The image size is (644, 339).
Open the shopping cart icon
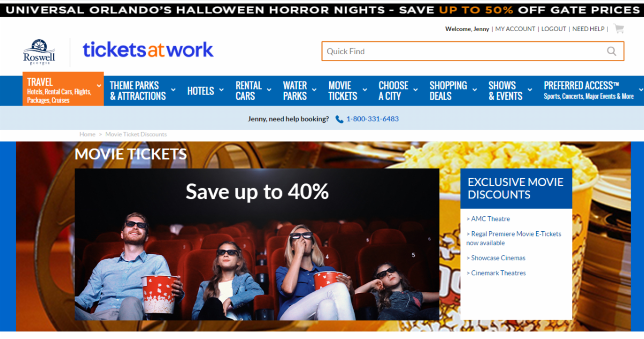click(619, 29)
